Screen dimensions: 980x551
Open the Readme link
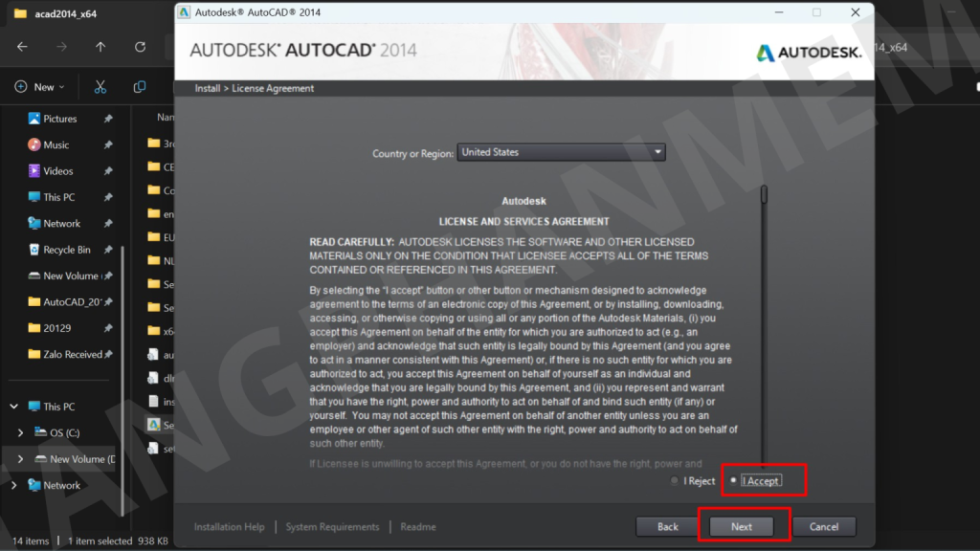[x=418, y=527]
